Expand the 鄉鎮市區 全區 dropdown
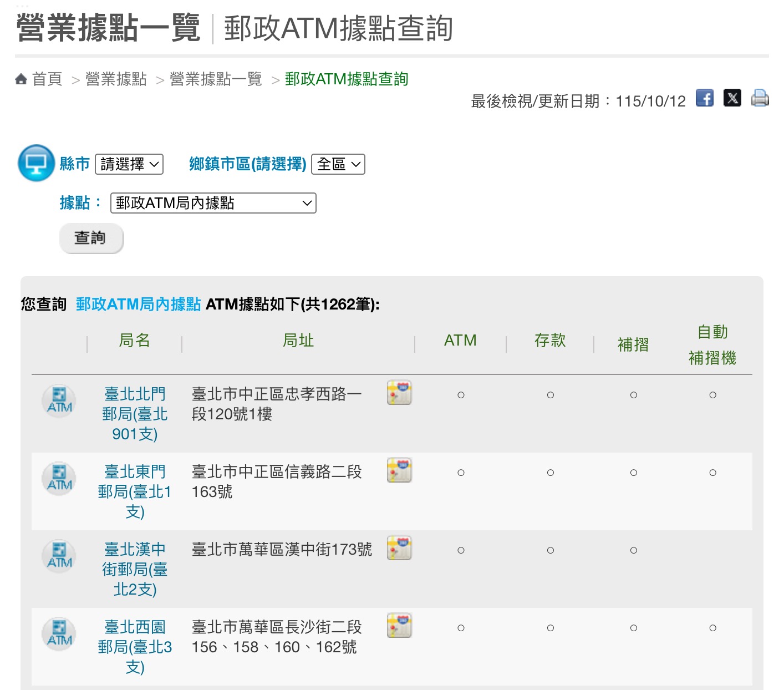This screenshot has height=690, width=784. coord(338,164)
